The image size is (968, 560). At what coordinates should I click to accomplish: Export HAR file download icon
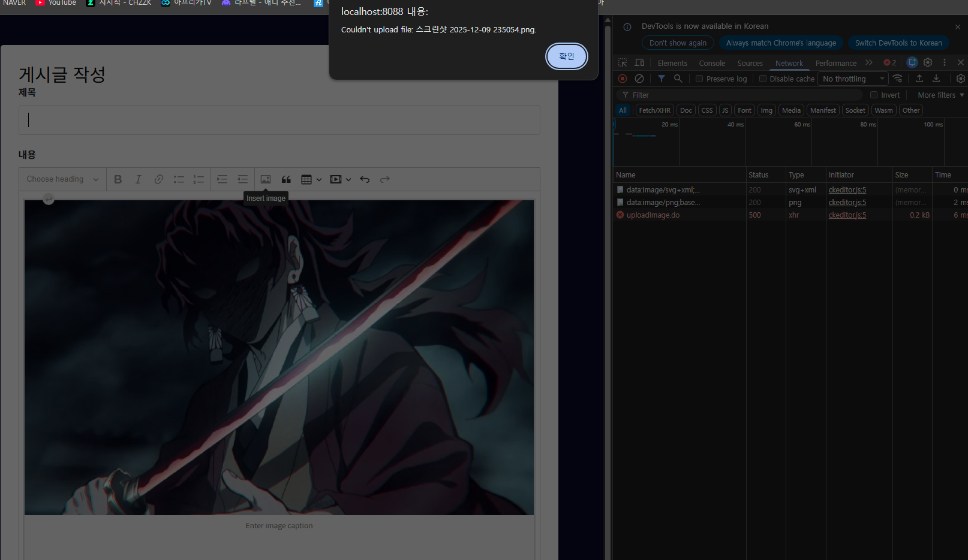(936, 79)
